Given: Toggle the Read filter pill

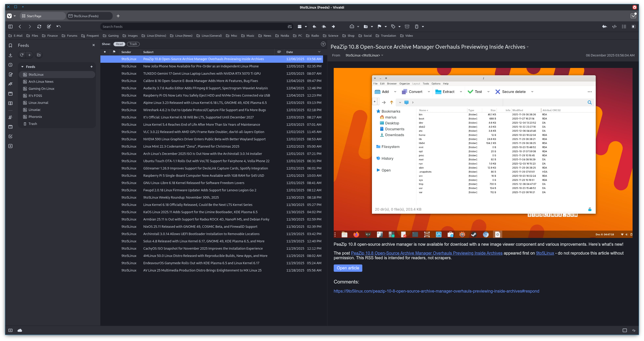Looking at the screenshot, I should 119,44.
